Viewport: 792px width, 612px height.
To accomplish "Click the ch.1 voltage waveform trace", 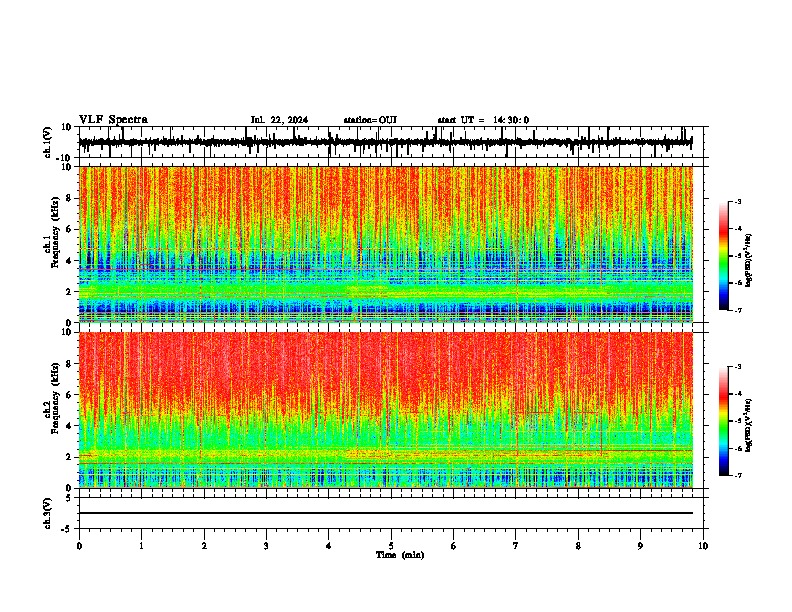I will (x=385, y=142).
